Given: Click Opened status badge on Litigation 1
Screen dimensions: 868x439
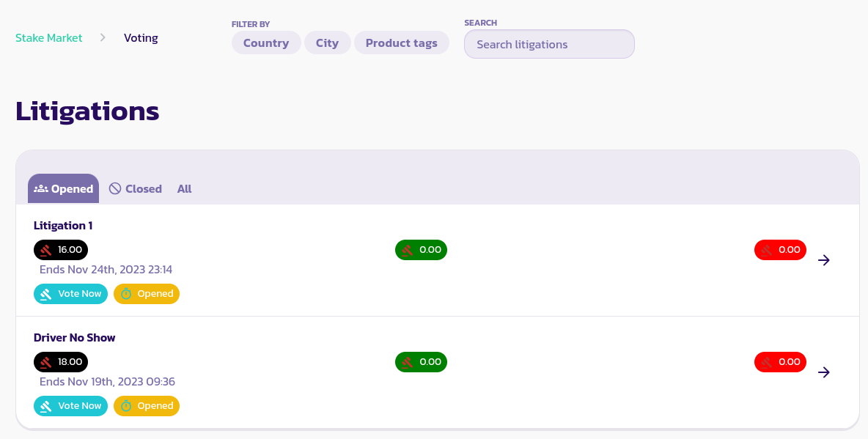Looking at the screenshot, I should click(x=147, y=294).
